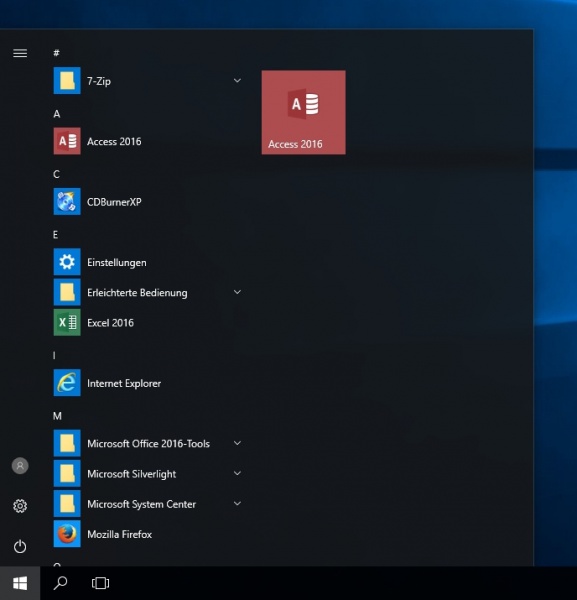Select the 'Internet Explorer' label
Viewport: 577px width, 600px height.
pyautogui.click(x=124, y=383)
